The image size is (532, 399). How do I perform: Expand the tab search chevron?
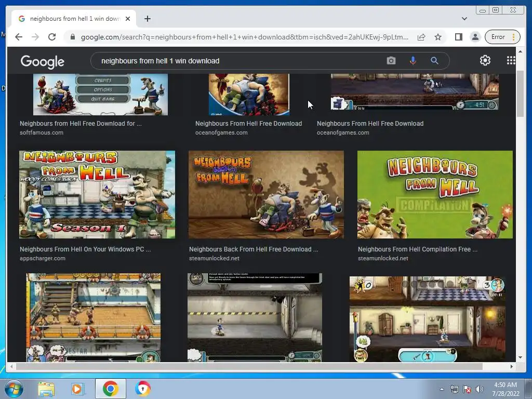coord(464,19)
